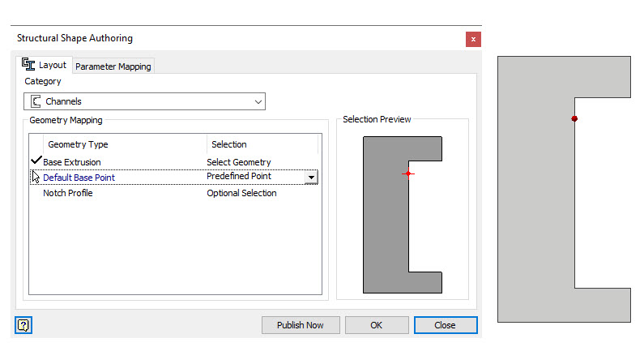This screenshot has height=347, width=644.
Task: Click the Publish Now button
Action: coord(301,325)
